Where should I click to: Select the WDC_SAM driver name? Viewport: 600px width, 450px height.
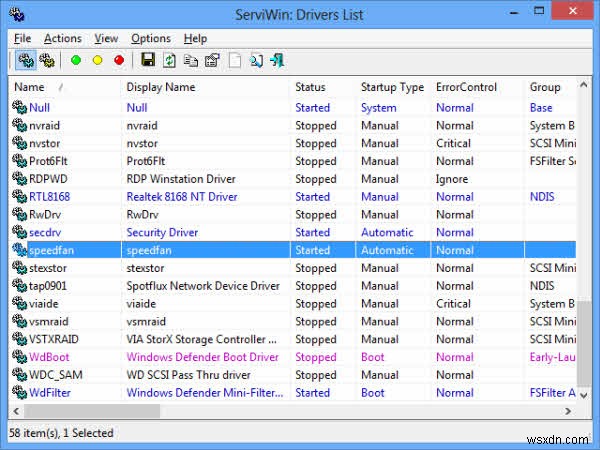[56, 375]
